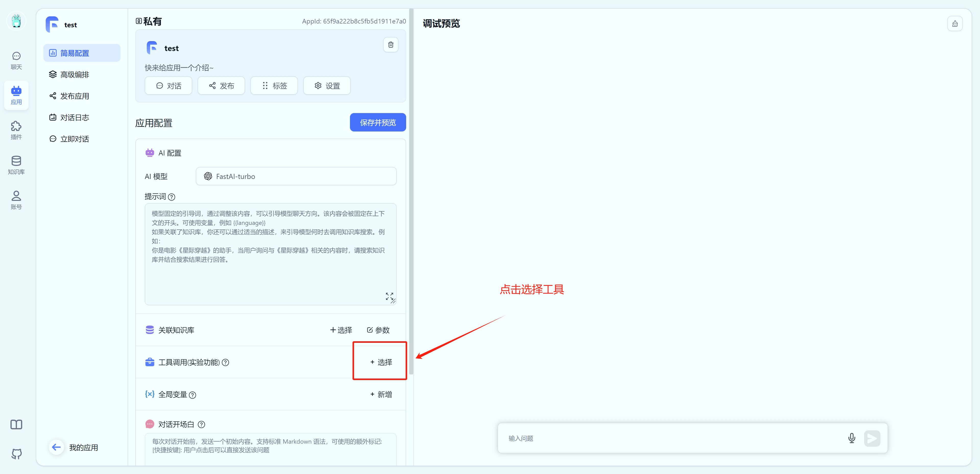
Task: Click the microphone voice input icon
Action: tap(851, 438)
